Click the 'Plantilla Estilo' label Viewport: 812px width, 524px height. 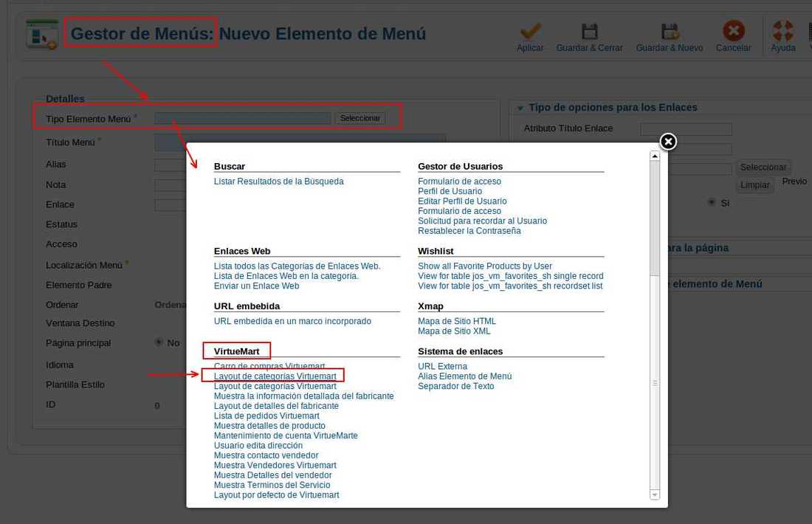75,385
